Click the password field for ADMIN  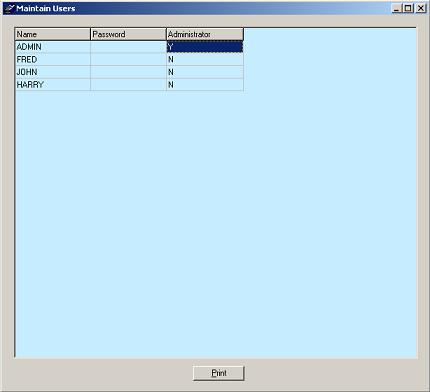(128, 47)
